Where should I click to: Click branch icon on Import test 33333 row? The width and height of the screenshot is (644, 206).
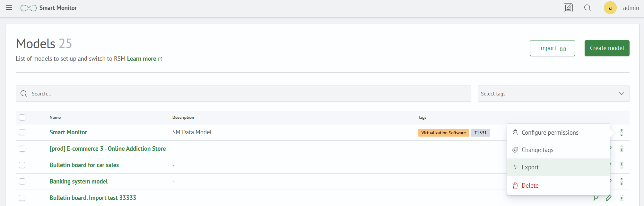pos(596,198)
